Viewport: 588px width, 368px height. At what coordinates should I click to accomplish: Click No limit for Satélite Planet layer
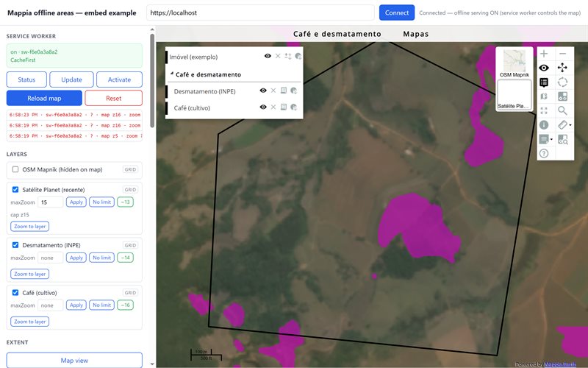click(x=101, y=202)
